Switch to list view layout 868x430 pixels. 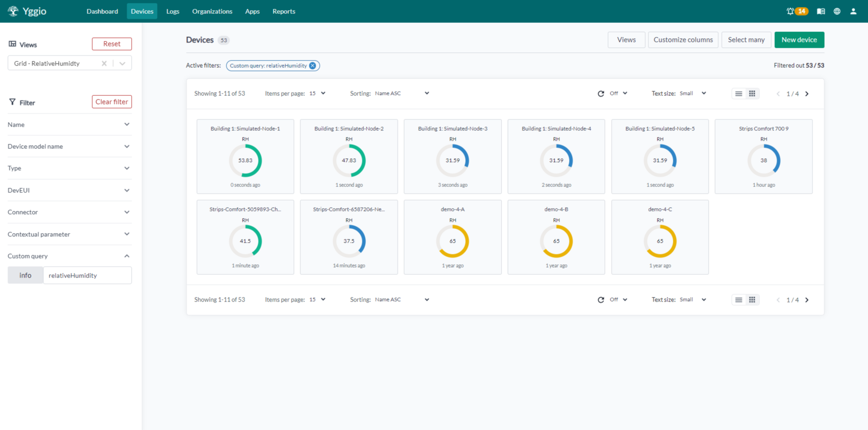click(739, 93)
